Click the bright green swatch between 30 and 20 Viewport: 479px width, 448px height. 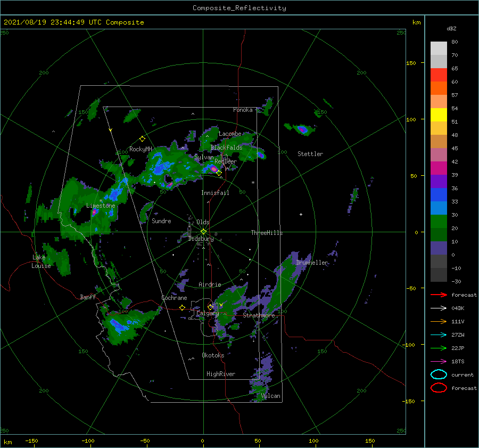click(x=439, y=222)
